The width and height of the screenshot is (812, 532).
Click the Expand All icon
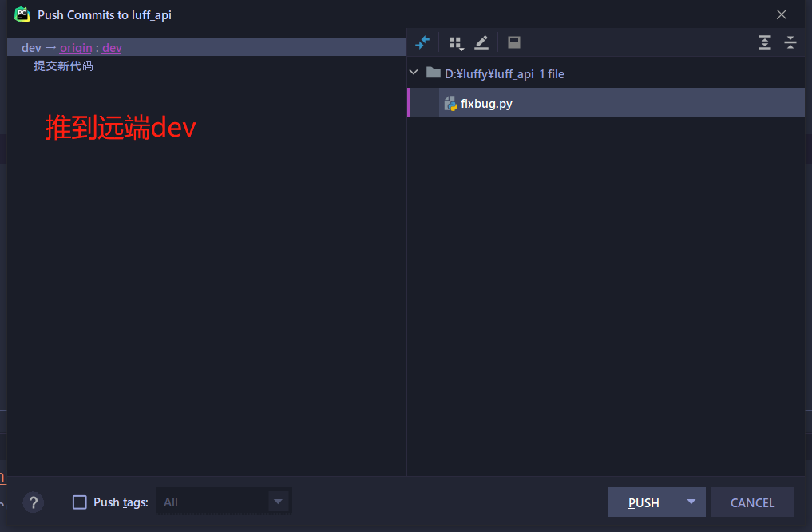click(x=764, y=42)
